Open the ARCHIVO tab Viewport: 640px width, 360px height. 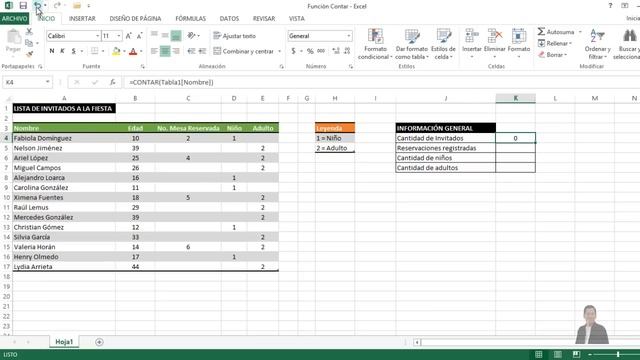point(14,19)
